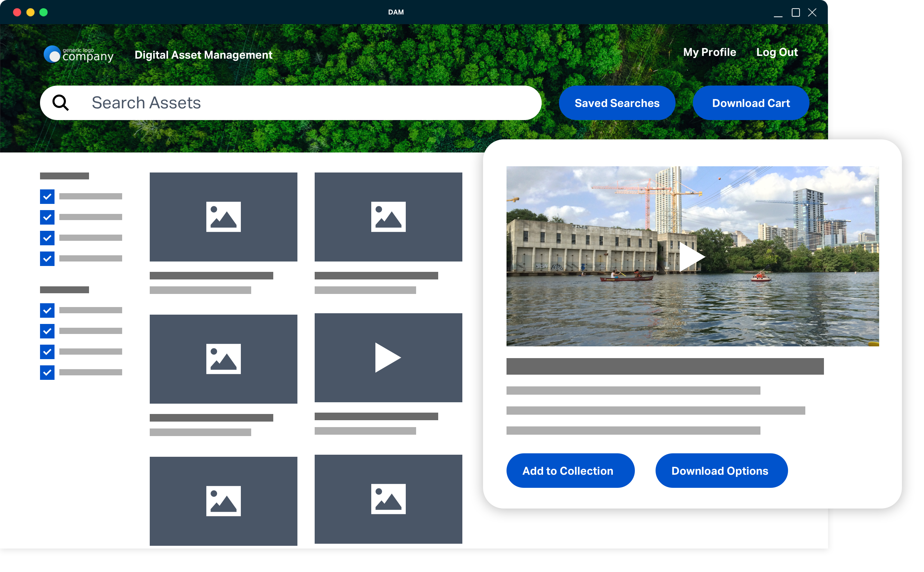Open My Profile
The image size is (924, 572).
point(709,52)
